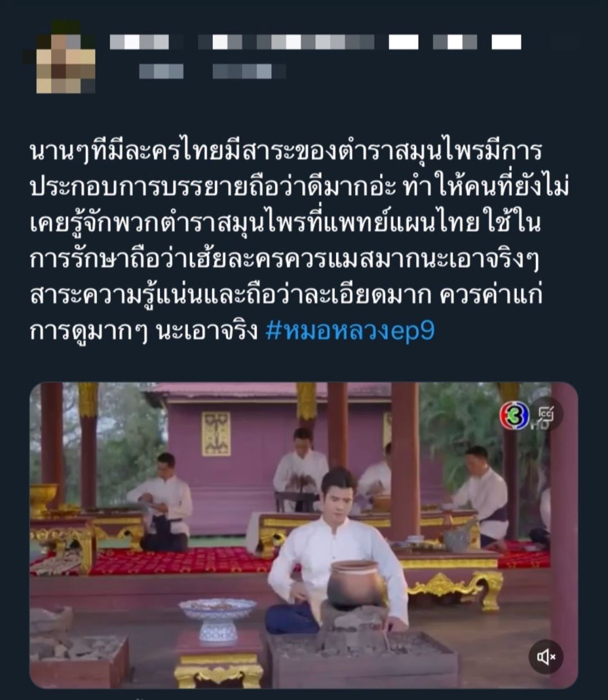This screenshot has height=700, width=608.
Task: Tap the blurred username handle under the name
Action: point(161,71)
